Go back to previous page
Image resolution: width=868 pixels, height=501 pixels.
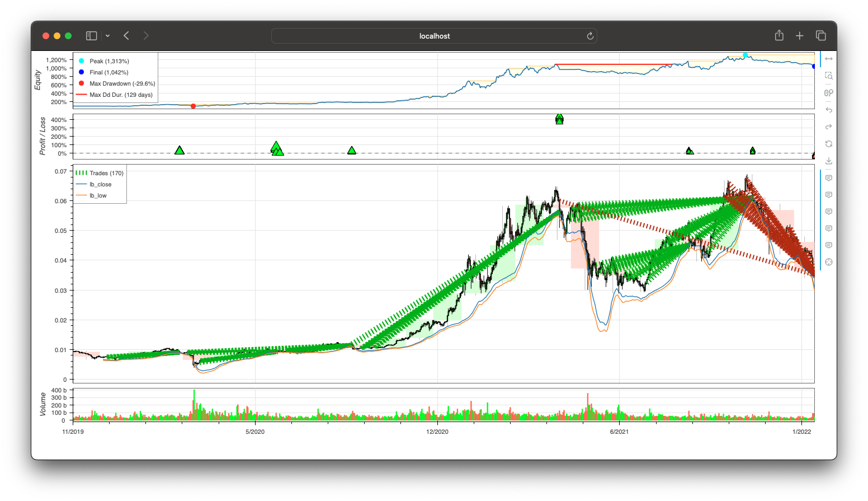pos(126,36)
